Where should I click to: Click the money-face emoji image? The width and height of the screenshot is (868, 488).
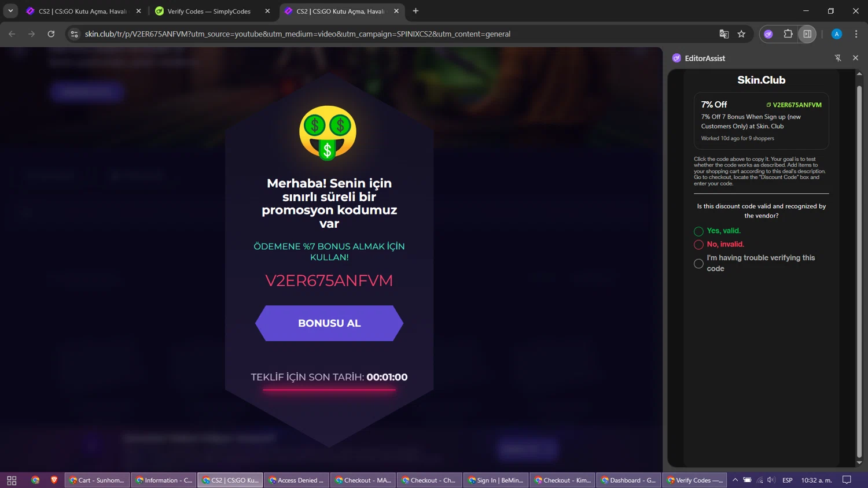point(328,132)
